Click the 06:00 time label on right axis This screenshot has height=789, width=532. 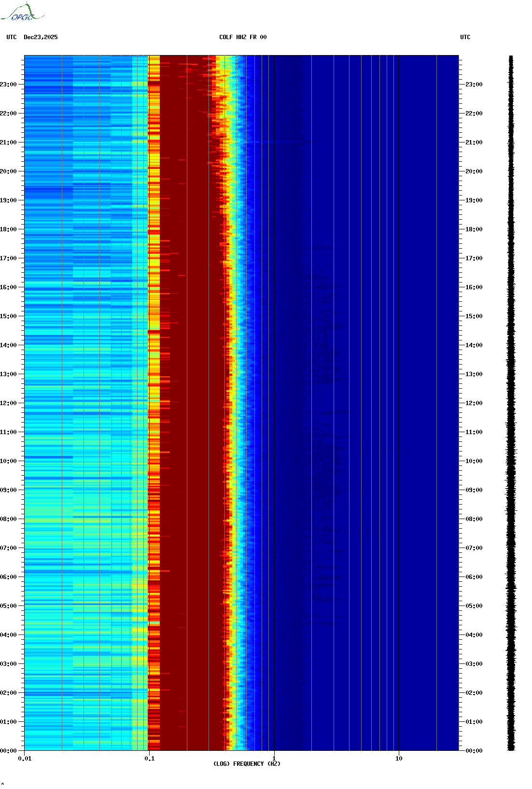(x=474, y=577)
